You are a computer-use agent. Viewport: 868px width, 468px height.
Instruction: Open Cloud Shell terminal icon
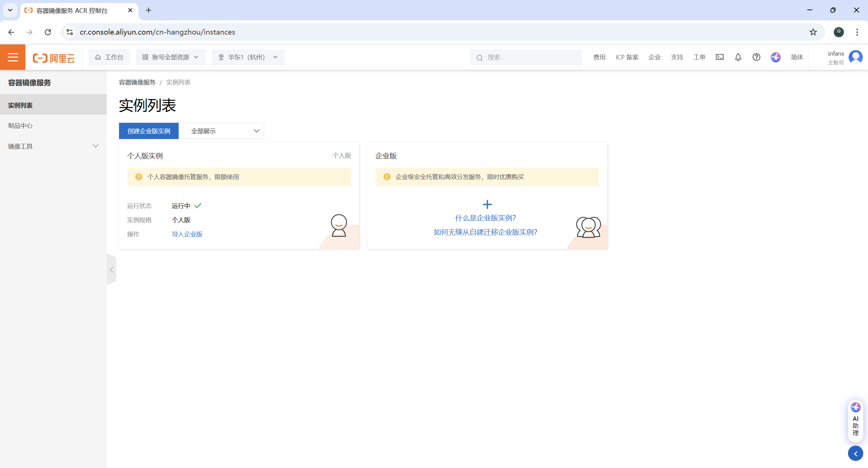(719, 57)
